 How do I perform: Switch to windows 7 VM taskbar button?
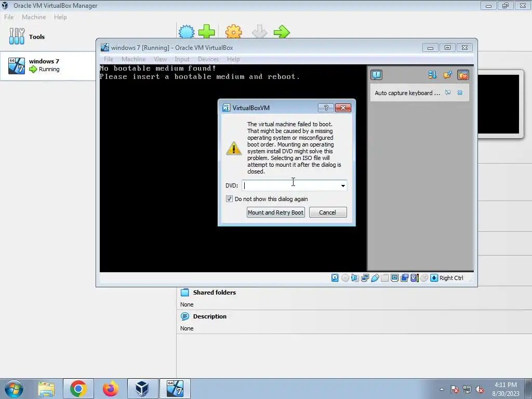tap(175, 389)
